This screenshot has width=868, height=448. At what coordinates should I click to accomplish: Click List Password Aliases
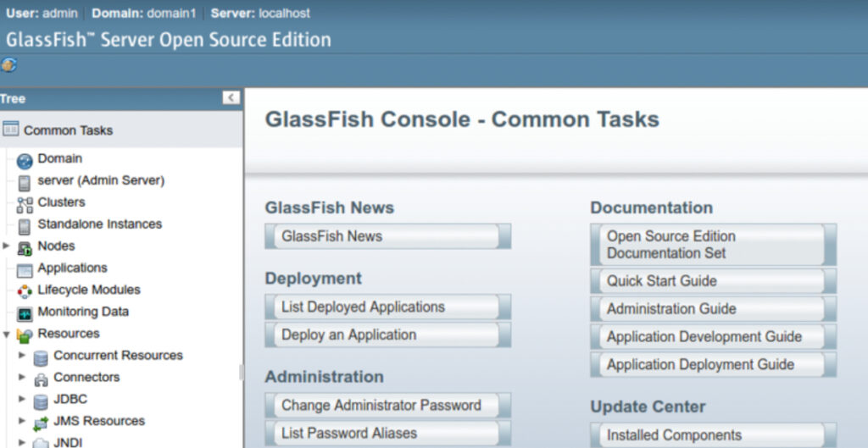387,433
